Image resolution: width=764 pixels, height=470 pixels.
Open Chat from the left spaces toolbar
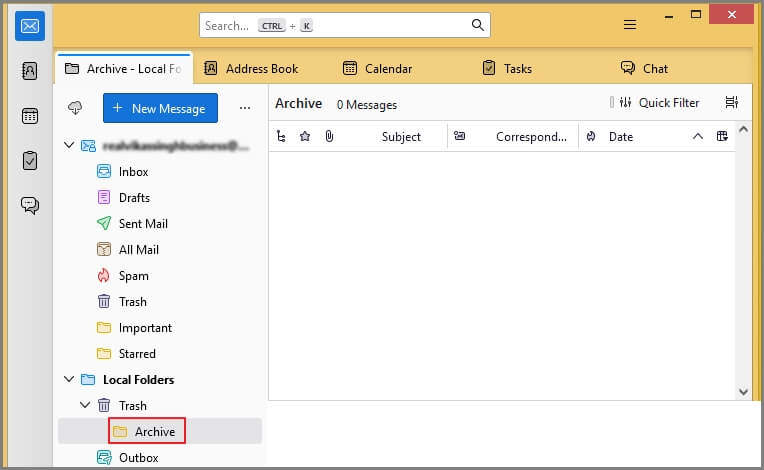pos(30,205)
